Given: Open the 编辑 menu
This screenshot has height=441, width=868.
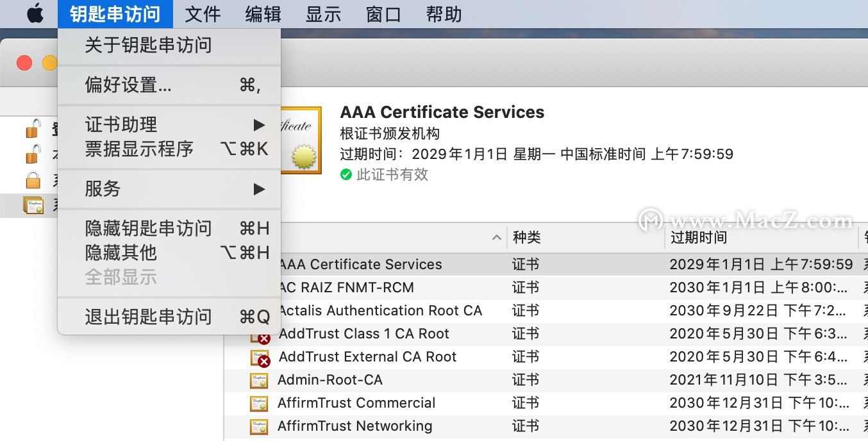Looking at the screenshot, I should 263,14.
